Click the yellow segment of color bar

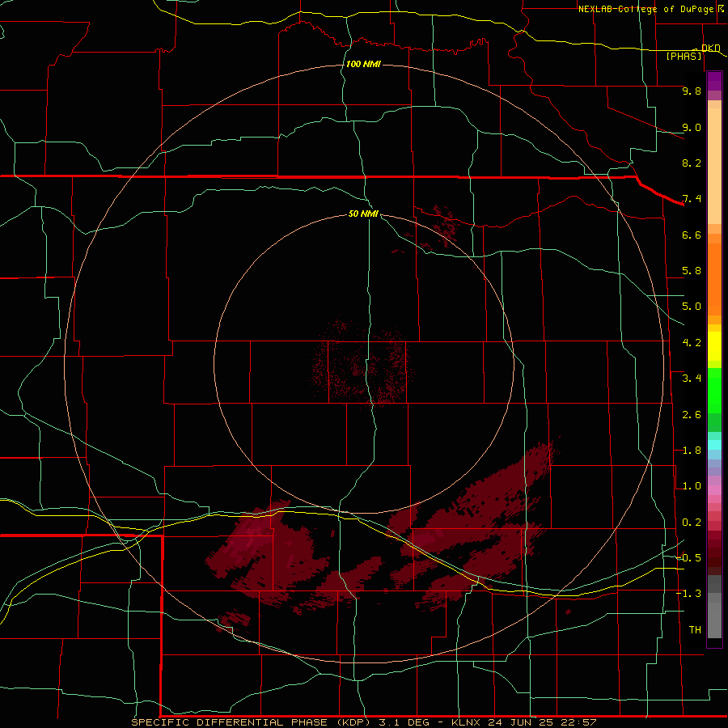714,346
